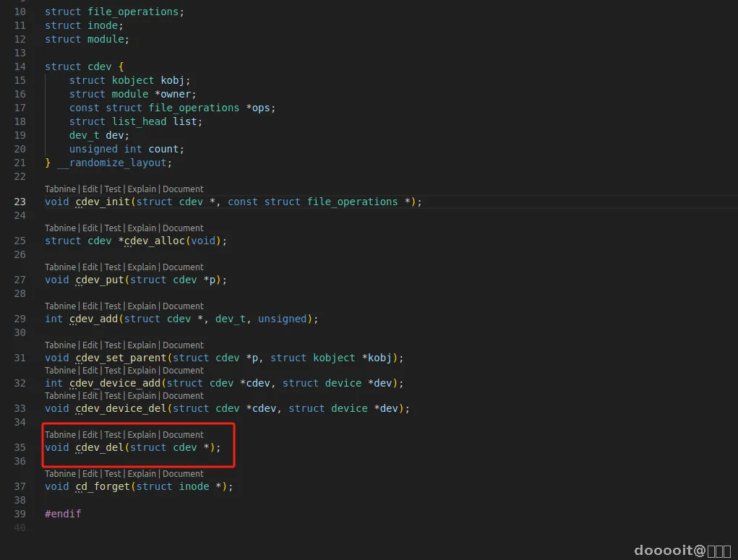The height and width of the screenshot is (560, 738).
Task: Click the cd_forget function name
Action: (103, 486)
